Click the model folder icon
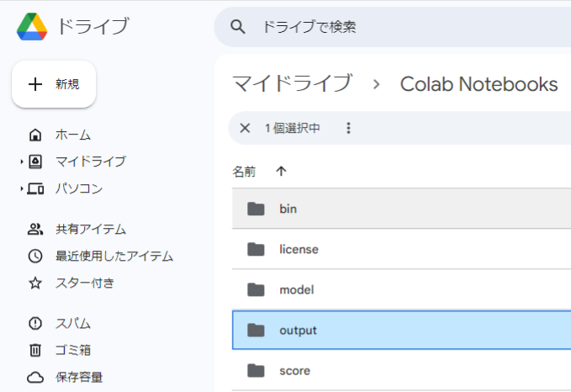This screenshot has height=392, width=571. [x=256, y=289]
